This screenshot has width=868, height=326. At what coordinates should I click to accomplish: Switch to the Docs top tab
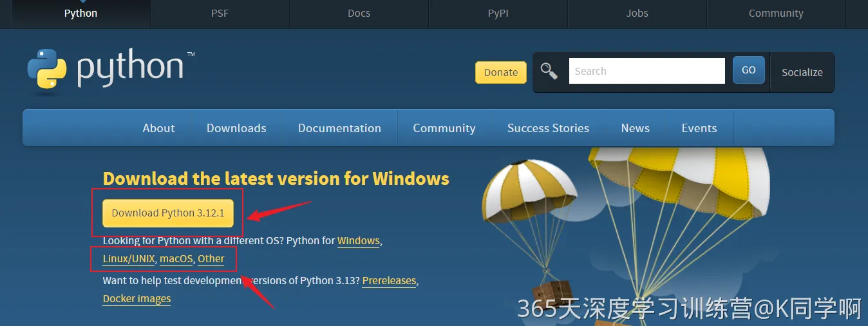[359, 14]
